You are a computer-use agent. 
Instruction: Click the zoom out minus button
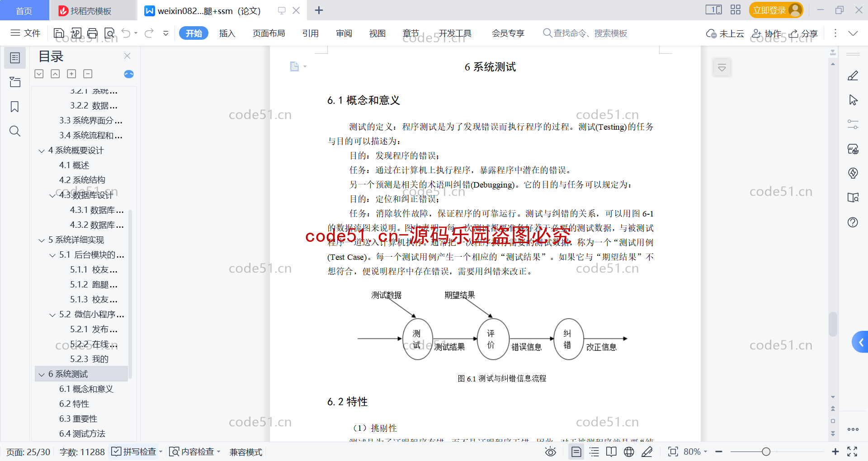click(719, 452)
